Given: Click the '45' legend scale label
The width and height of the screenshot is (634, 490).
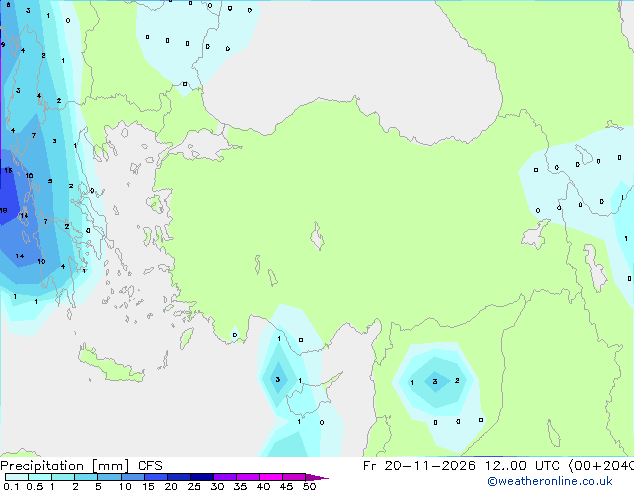Looking at the screenshot, I should pyautogui.click(x=286, y=486).
